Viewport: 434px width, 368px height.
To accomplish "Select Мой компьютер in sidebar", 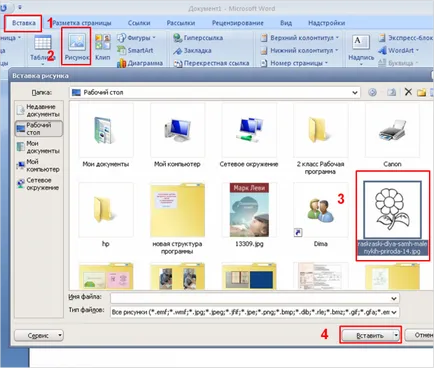I will point(39,165).
